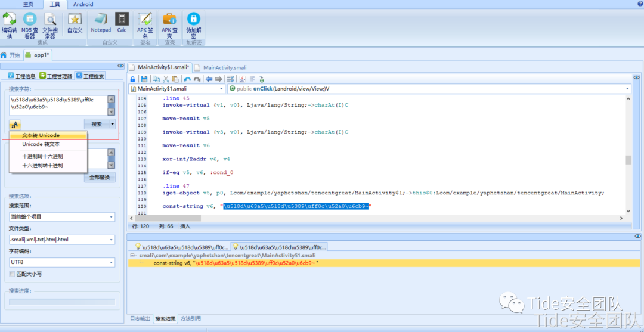Open the 工程信息 panel tab
This screenshot has height=332, width=644.
[x=22, y=76]
